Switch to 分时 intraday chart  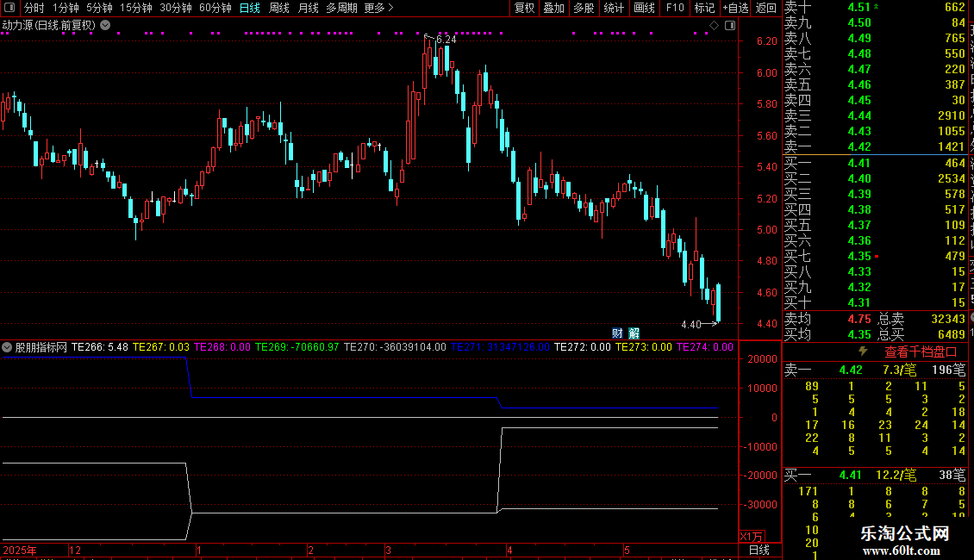[34, 8]
